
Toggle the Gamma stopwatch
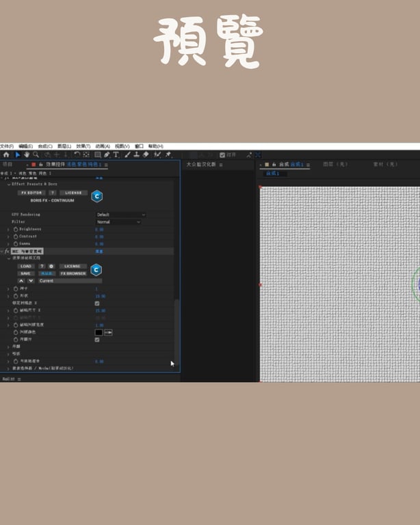click(16, 244)
